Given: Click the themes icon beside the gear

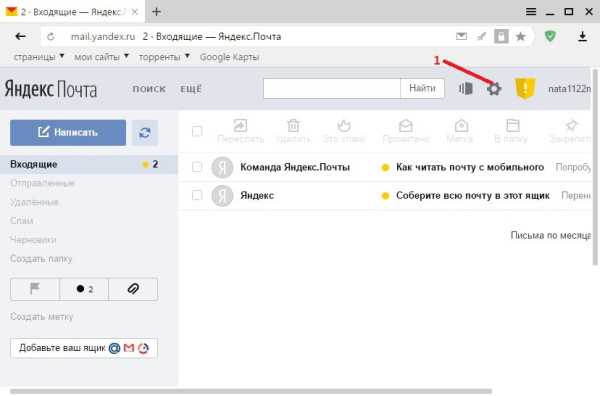Looking at the screenshot, I should 466,89.
